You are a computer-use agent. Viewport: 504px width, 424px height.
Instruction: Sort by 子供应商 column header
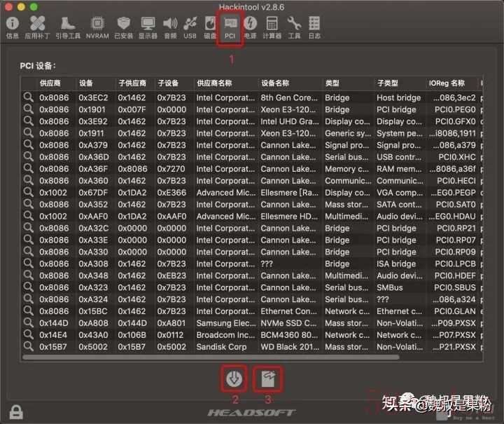(x=132, y=83)
